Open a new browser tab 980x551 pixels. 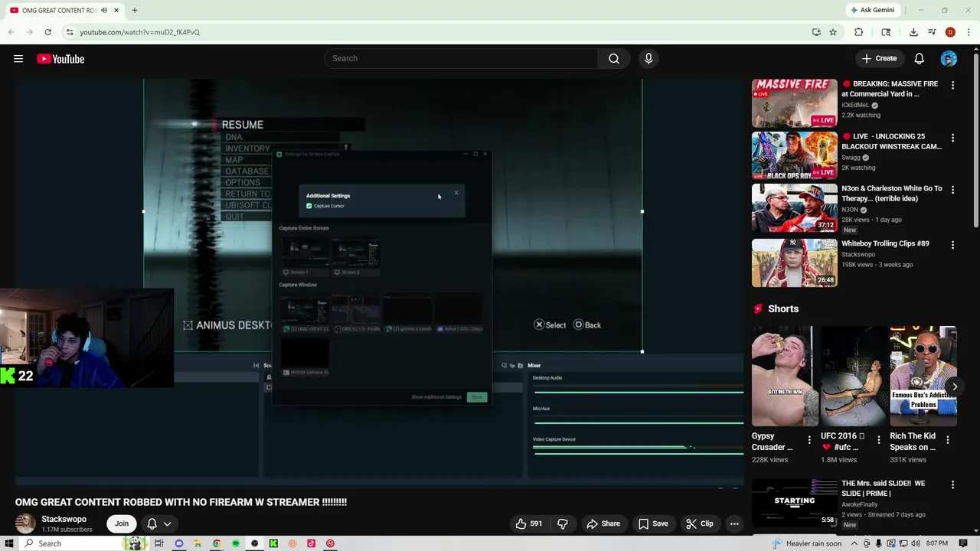click(x=134, y=10)
